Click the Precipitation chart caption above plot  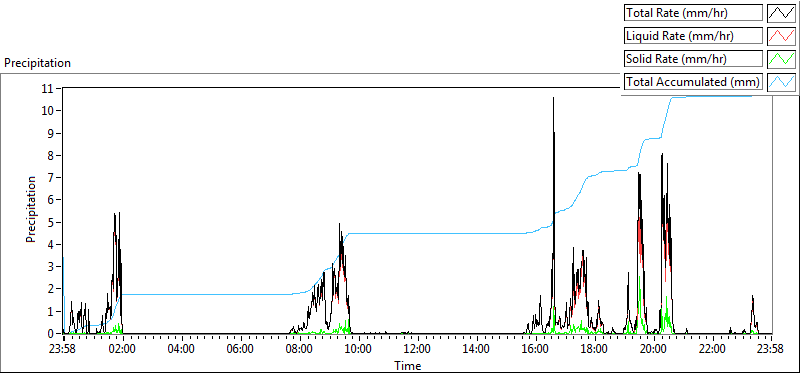click(37, 63)
